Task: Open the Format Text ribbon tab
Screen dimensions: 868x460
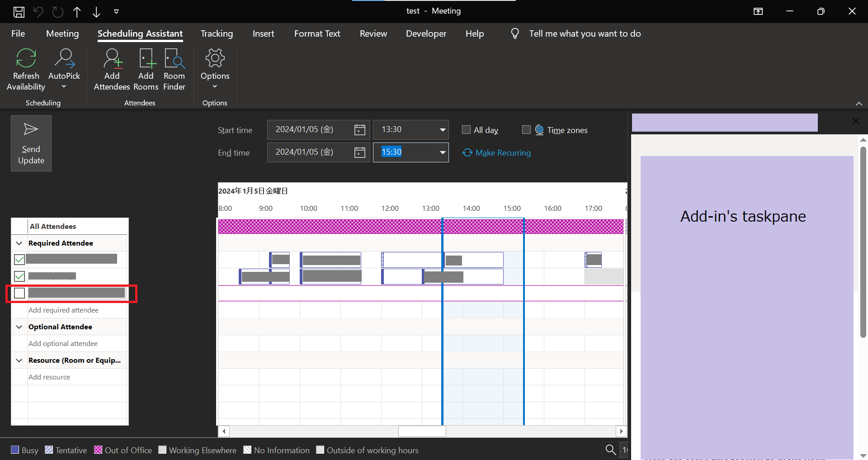Action: pos(317,33)
